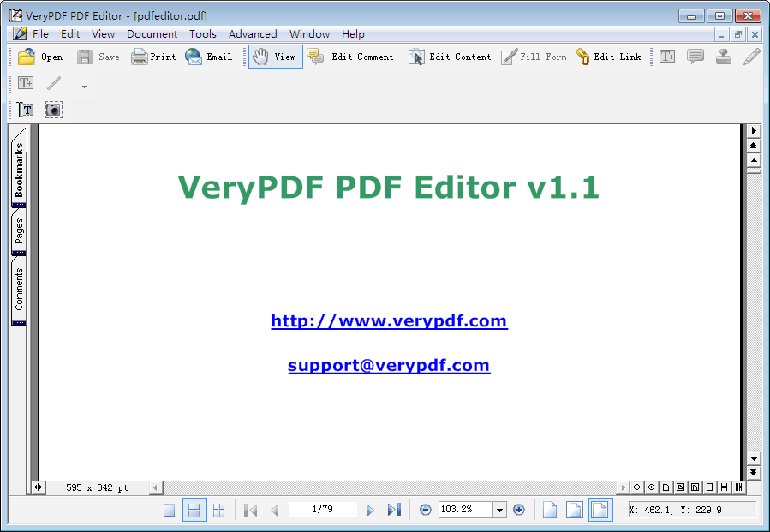This screenshot has width=770, height=532.
Task: Select the rubber stamp tool
Action: coord(724,57)
